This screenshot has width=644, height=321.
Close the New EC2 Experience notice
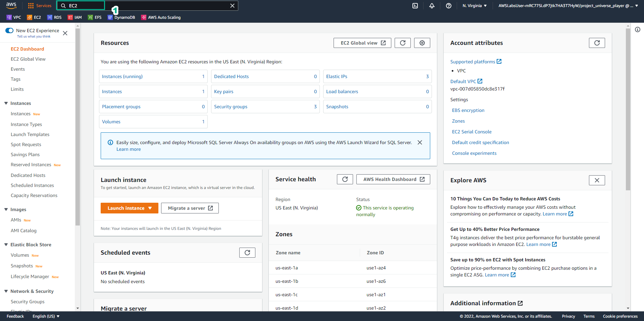pos(65,33)
